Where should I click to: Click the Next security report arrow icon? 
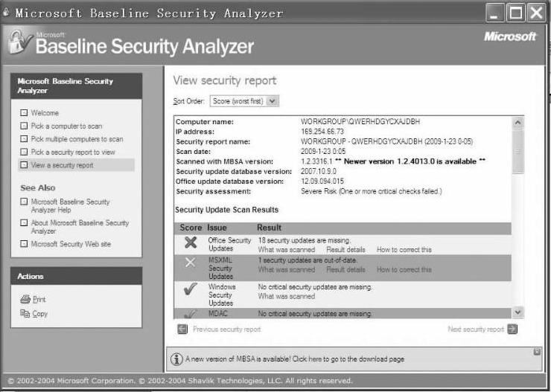click(512, 329)
